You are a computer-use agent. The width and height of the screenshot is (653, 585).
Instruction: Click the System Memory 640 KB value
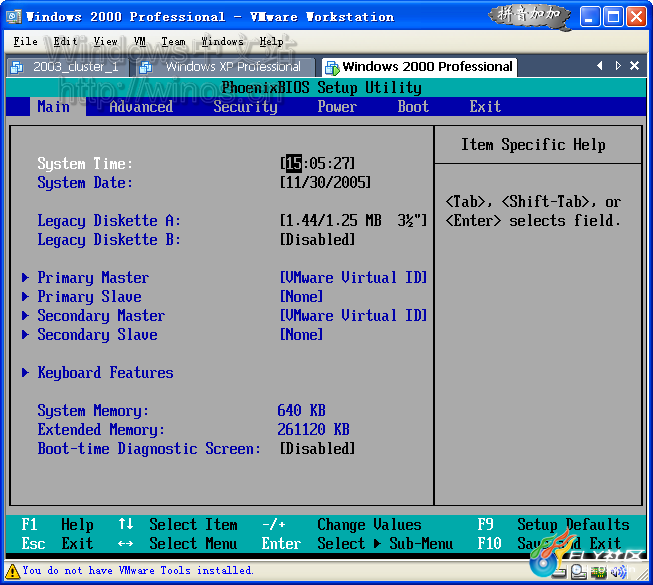pos(302,411)
